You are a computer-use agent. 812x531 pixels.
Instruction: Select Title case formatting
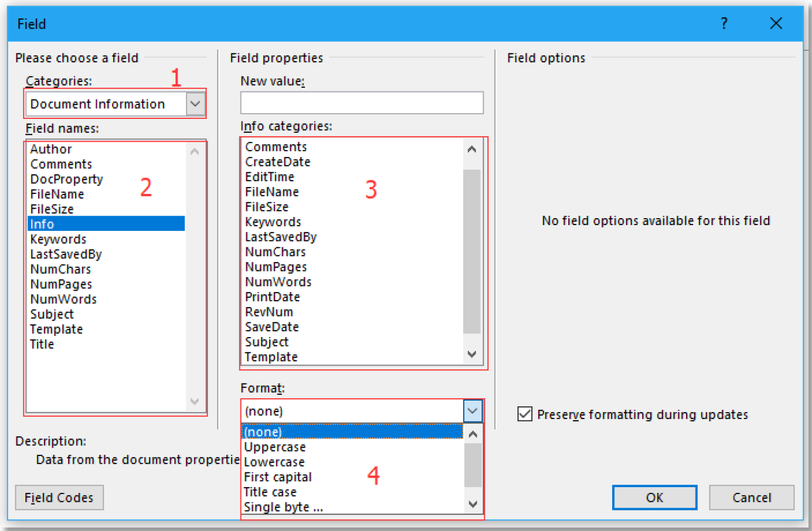270,492
